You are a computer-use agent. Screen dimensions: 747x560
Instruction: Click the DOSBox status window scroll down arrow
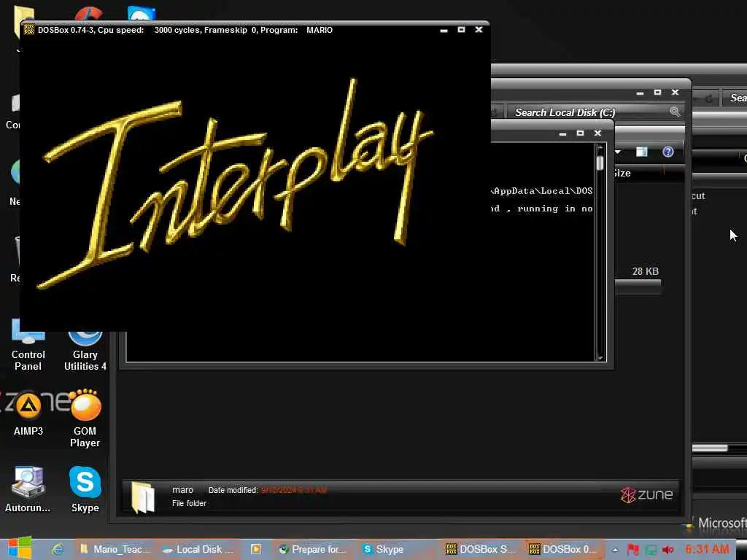(x=600, y=357)
